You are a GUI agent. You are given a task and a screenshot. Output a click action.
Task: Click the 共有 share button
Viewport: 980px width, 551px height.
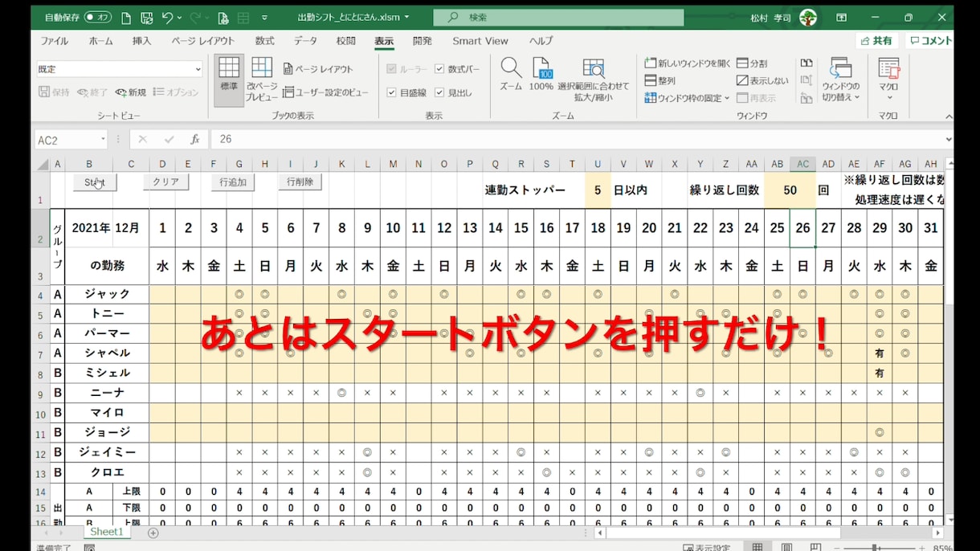(x=876, y=41)
